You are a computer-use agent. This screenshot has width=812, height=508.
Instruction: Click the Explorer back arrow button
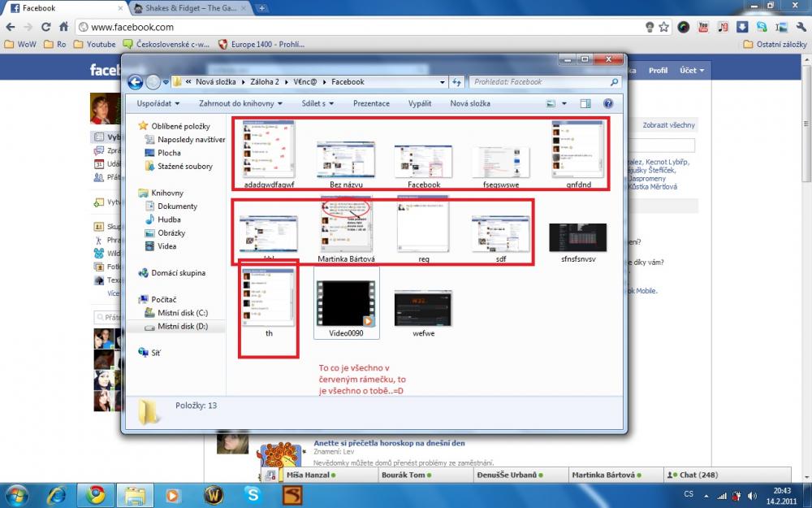coord(135,82)
